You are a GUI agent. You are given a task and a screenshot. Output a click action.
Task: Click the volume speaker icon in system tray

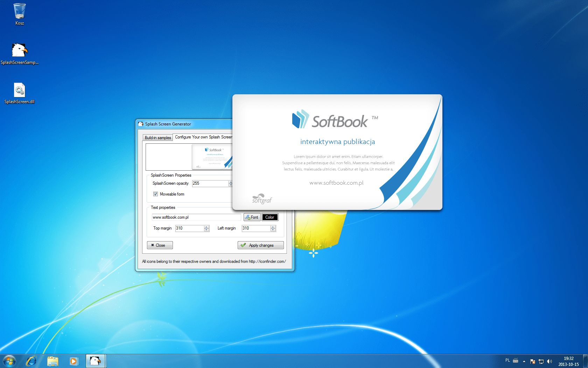click(550, 361)
